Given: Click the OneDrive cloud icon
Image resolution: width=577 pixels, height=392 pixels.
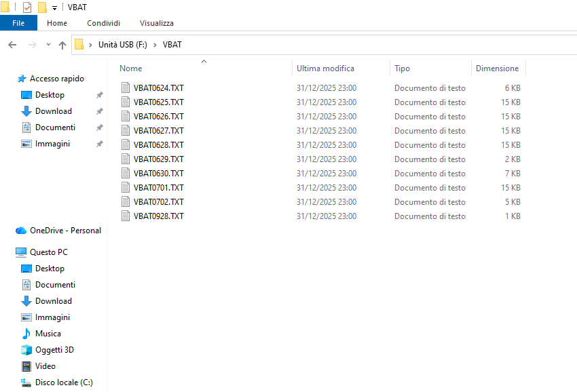Looking at the screenshot, I should click(x=21, y=231).
